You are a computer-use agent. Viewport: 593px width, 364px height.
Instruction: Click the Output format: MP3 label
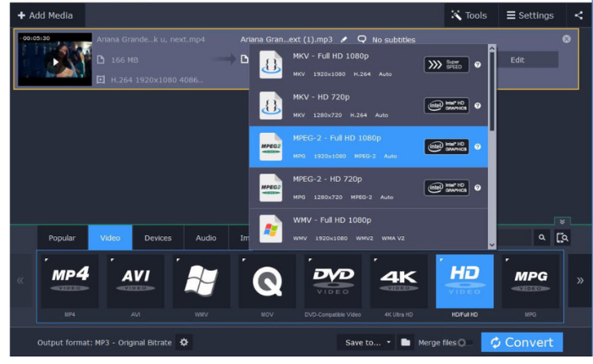[104, 343]
